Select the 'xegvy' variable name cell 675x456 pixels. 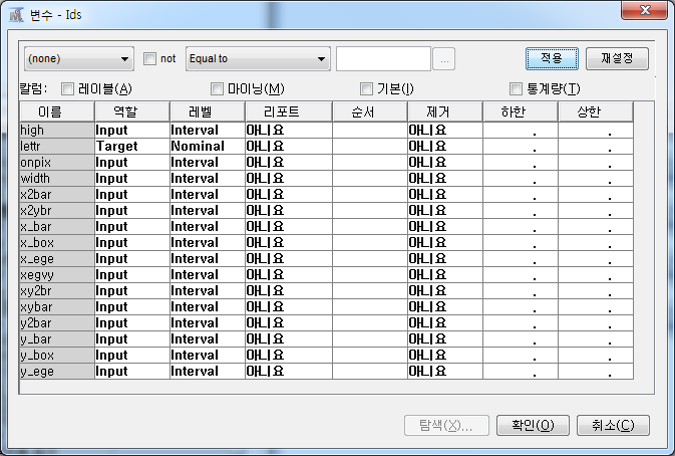coord(57,275)
